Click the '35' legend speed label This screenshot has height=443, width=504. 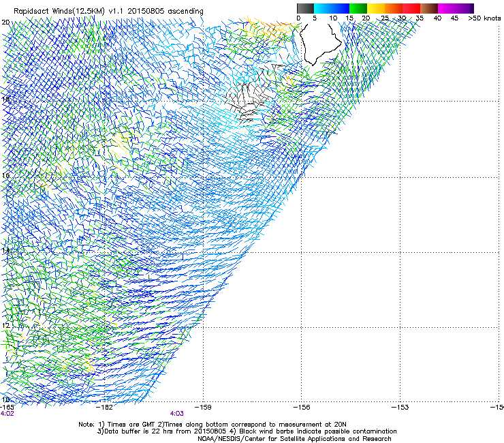point(420,18)
